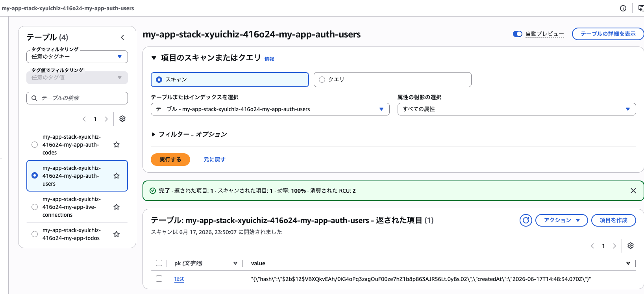Open table or index selection dropdown
The height and width of the screenshot is (294, 644).
click(x=270, y=109)
